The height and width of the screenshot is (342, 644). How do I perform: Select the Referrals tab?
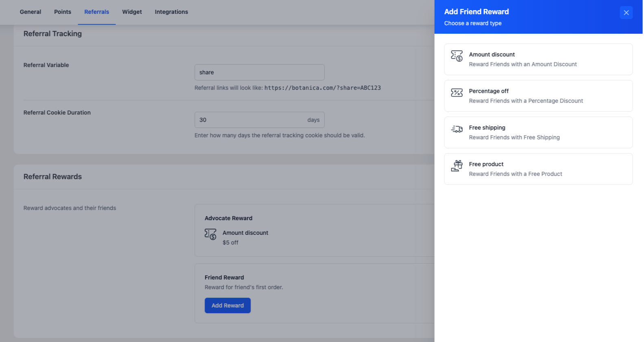pos(97,12)
